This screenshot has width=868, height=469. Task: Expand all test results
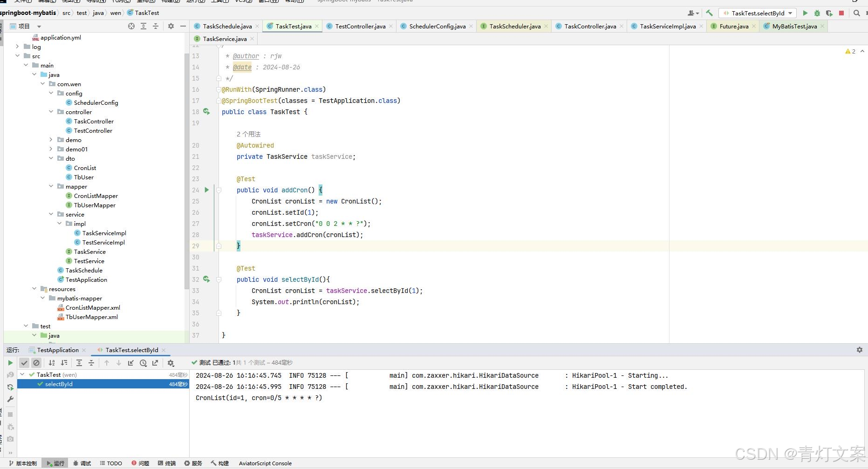point(79,363)
